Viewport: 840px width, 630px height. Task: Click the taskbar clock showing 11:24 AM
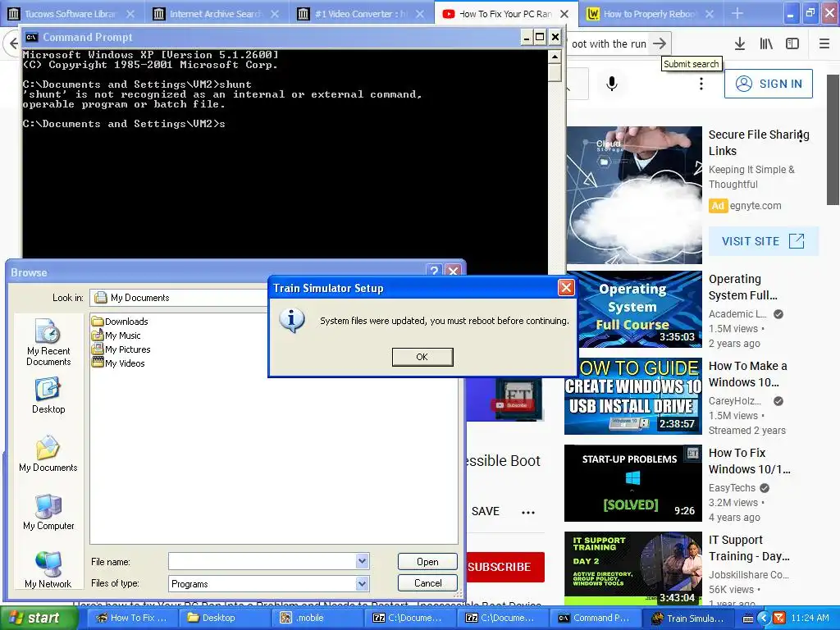(810, 618)
